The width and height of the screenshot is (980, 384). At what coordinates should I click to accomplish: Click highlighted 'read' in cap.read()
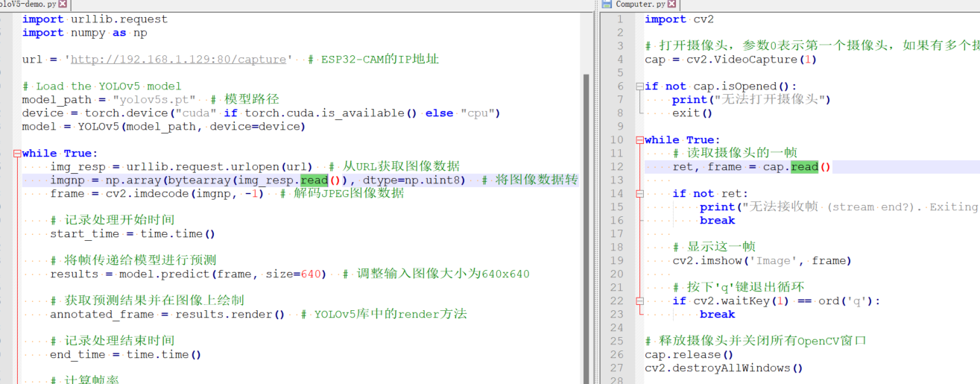804,167
